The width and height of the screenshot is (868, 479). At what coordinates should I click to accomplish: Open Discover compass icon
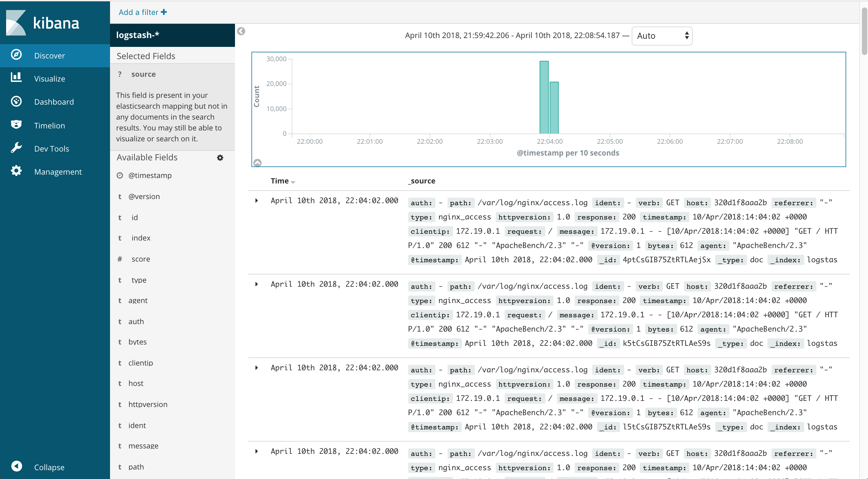(16, 55)
